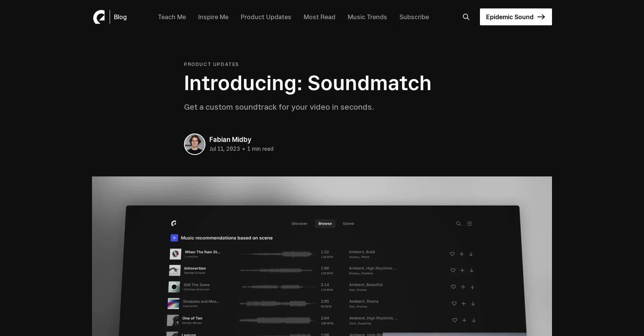This screenshot has width=644, height=336.
Task: Click the "Introducing: Soundmatch" headline
Action: [307, 83]
